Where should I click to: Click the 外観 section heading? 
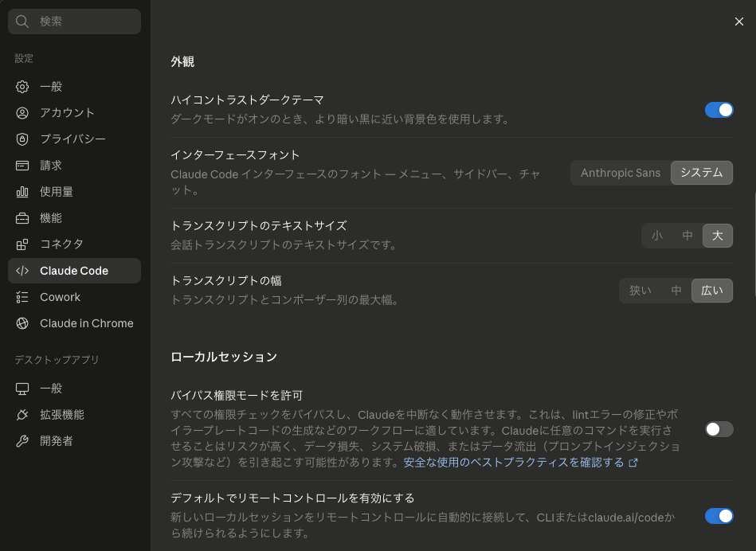(182, 61)
